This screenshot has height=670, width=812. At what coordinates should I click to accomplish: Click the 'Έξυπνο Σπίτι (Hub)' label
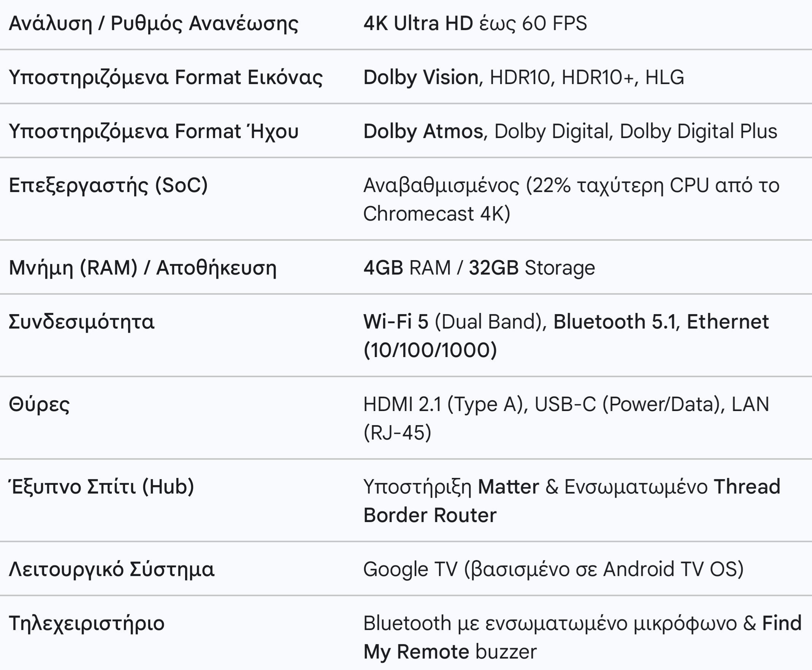101,487
